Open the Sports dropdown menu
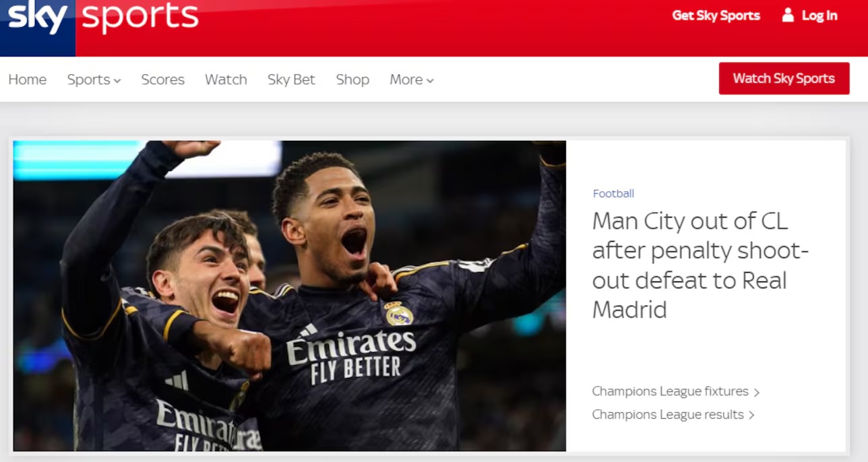 [x=94, y=79]
